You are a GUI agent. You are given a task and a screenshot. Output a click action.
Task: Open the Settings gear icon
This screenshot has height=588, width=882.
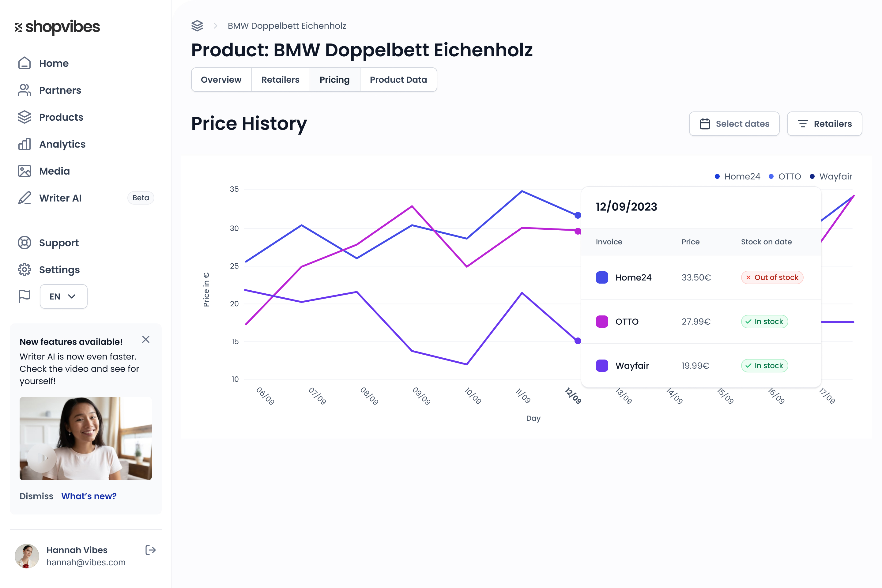pyautogui.click(x=24, y=269)
